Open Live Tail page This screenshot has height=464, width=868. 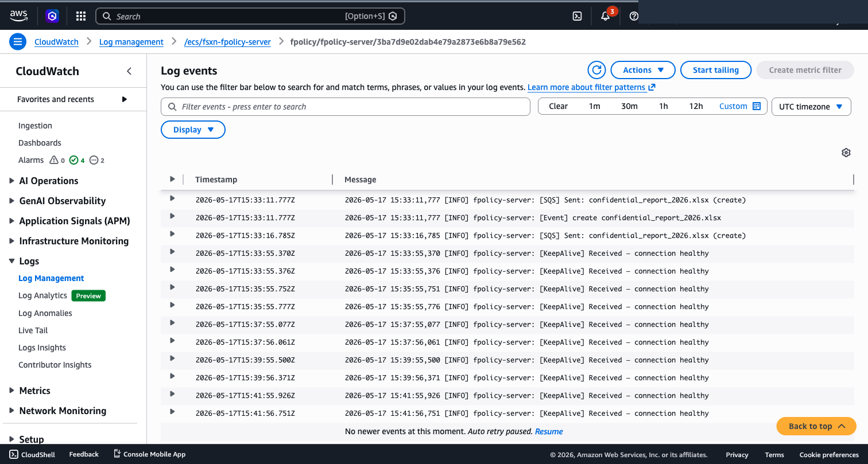tap(33, 330)
